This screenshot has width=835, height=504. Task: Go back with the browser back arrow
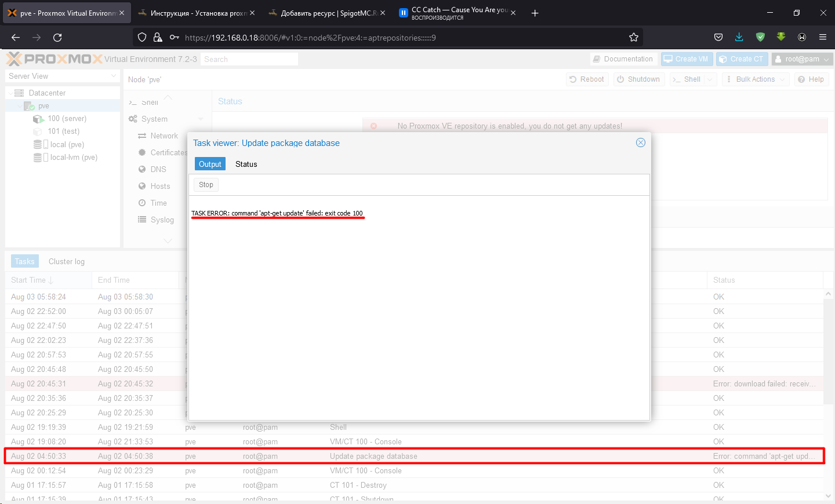(16, 37)
